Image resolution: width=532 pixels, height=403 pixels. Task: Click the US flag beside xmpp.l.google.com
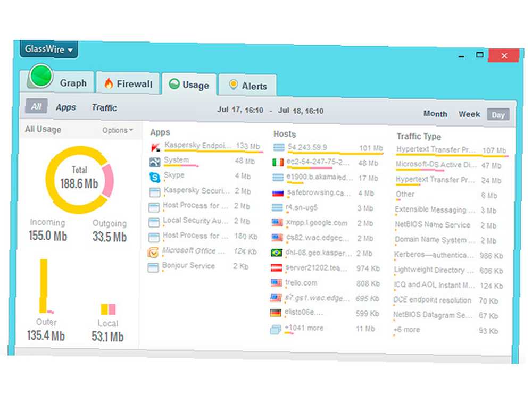click(277, 222)
